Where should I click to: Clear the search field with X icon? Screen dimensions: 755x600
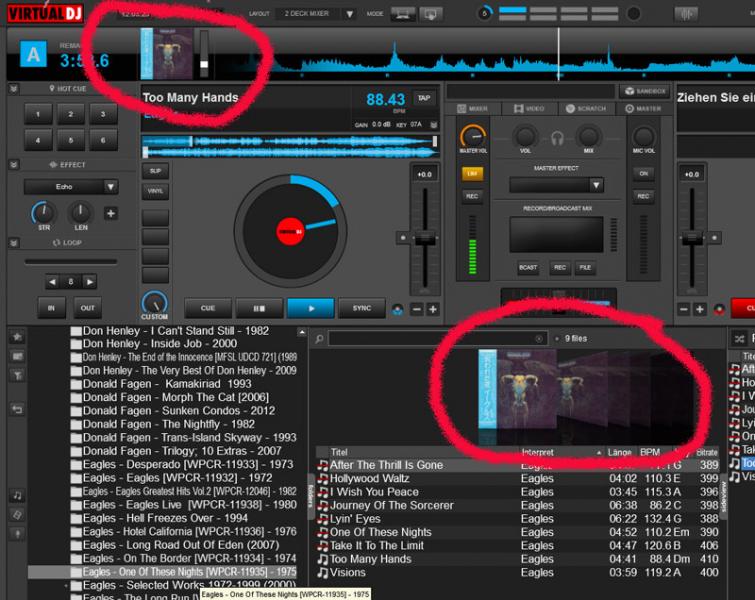[x=539, y=339]
